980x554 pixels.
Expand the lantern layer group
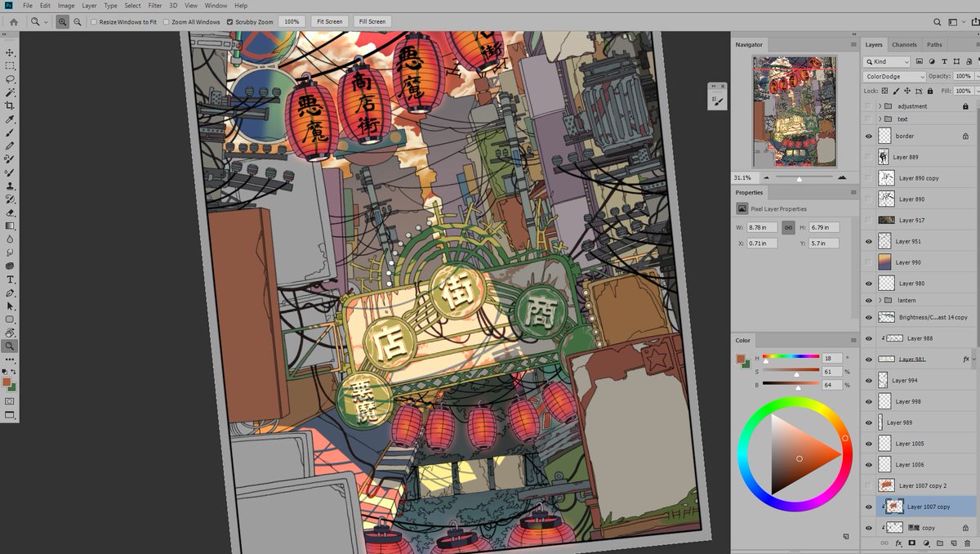[x=880, y=301]
